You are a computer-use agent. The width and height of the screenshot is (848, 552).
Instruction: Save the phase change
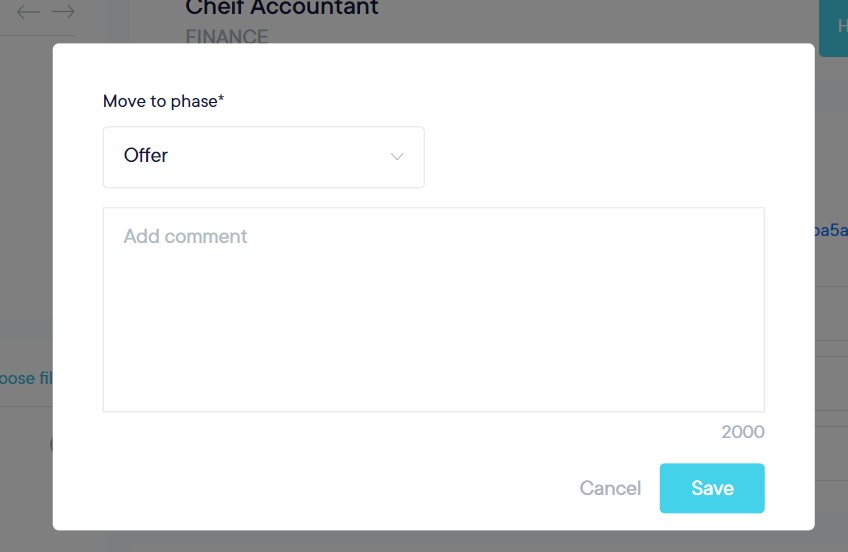pyautogui.click(x=712, y=488)
